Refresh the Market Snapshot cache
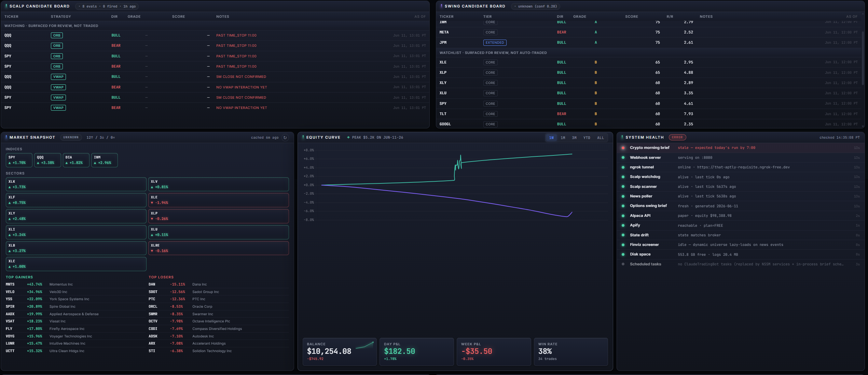 [x=285, y=138]
